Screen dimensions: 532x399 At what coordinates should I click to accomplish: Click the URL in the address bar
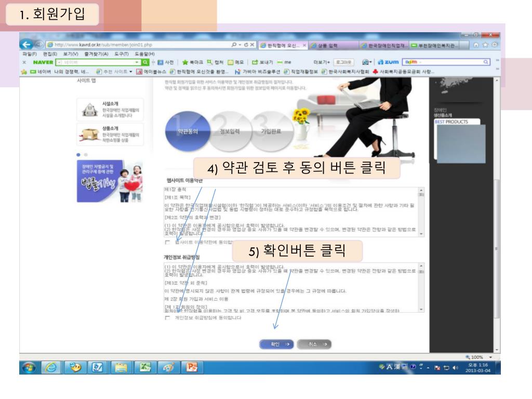pyautogui.click(x=103, y=45)
